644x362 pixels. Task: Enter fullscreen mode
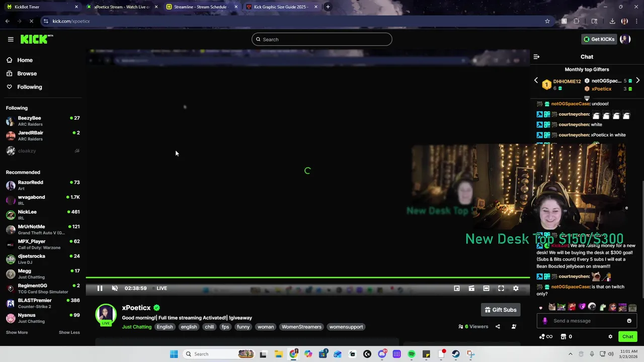click(501, 288)
